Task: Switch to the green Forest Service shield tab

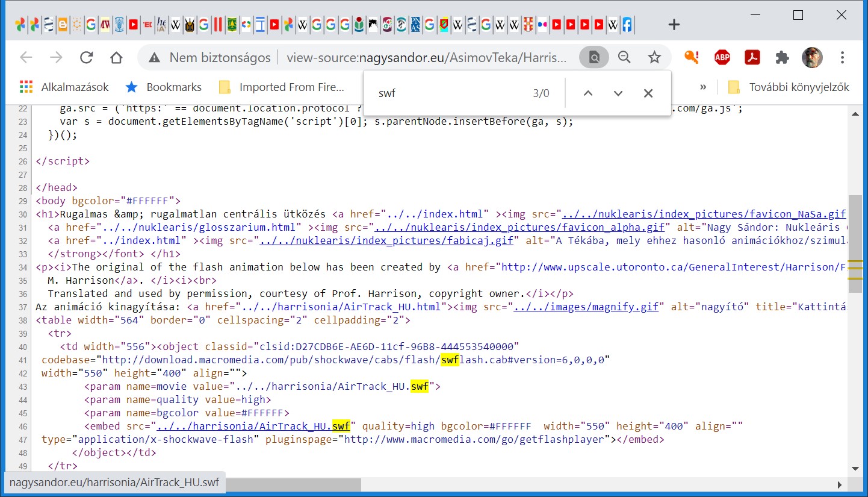Action: pos(231,25)
